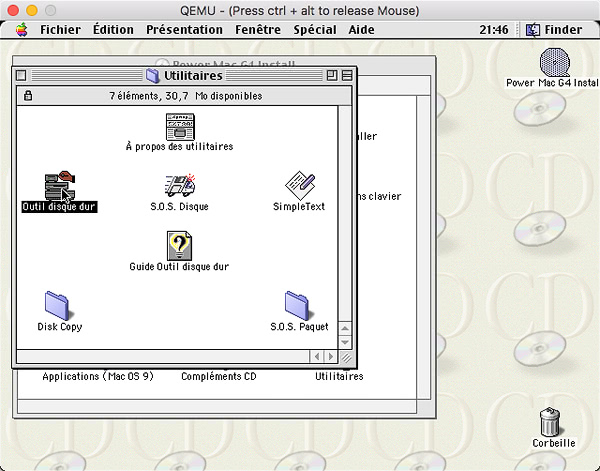This screenshot has width=600, height=471.
Task: Select the Disk Copy folder icon
Action: tap(57, 306)
